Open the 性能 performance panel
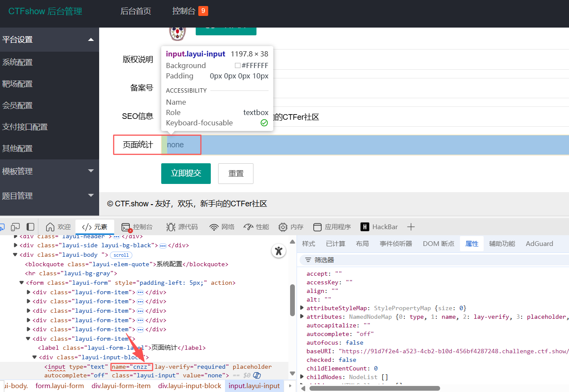The width and height of the screenshot is (569, 392). (x=256, y=227)
